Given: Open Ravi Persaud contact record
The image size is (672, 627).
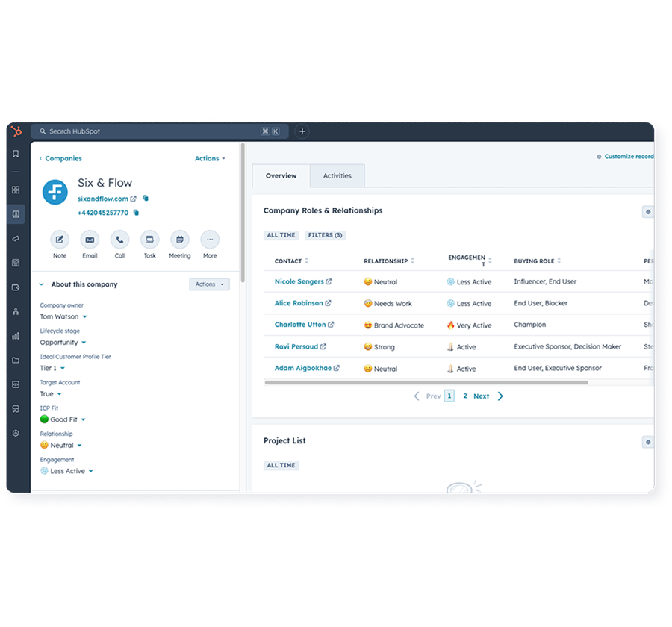Looking at the screenshot, I should pyautogui.click(x=296, y=346).
